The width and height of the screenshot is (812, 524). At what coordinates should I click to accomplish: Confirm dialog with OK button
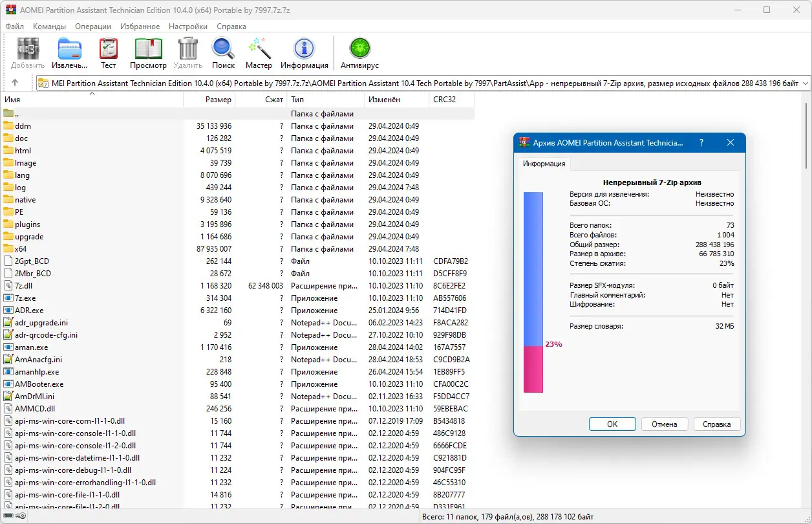click(x=612, y=424)
